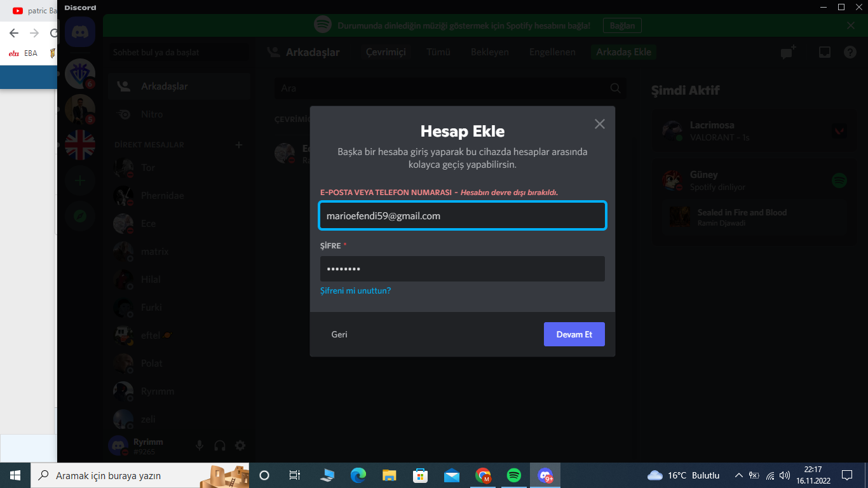Open the Arkadaş Ekle tab
The image size is (868, 488).
(x=623, y=52)
